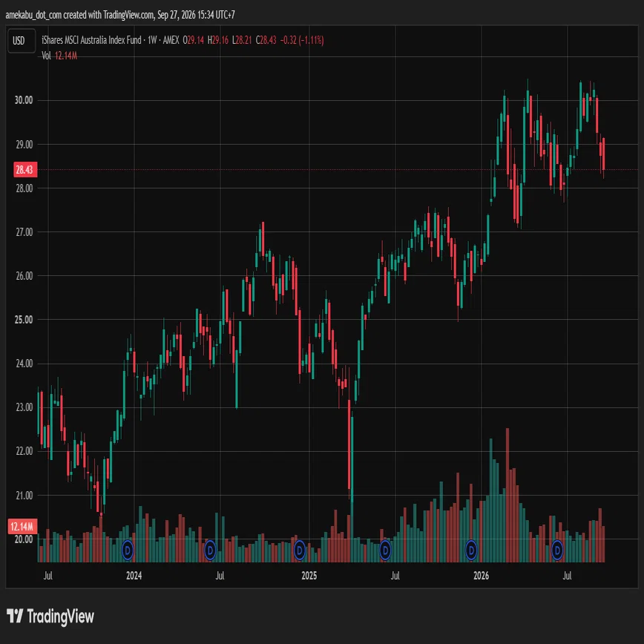Click the USD currency box
The height and width of the screenshot is (644, 644).
[x=22, y=41]
